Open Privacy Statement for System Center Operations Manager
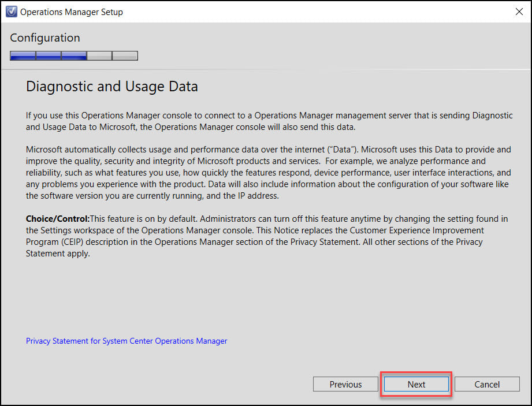 pos(127,341)
